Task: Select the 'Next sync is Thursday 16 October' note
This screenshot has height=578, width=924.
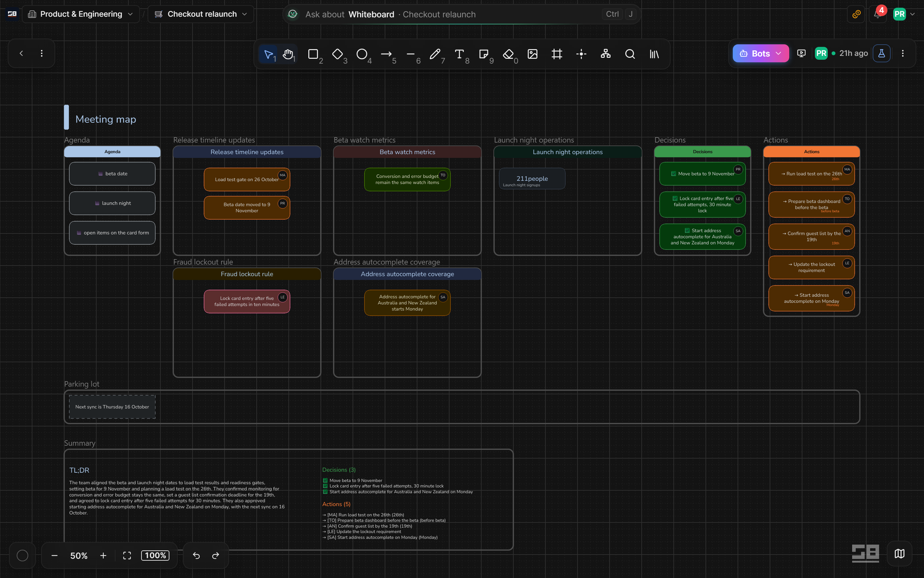Action: [x=112, y=407]
